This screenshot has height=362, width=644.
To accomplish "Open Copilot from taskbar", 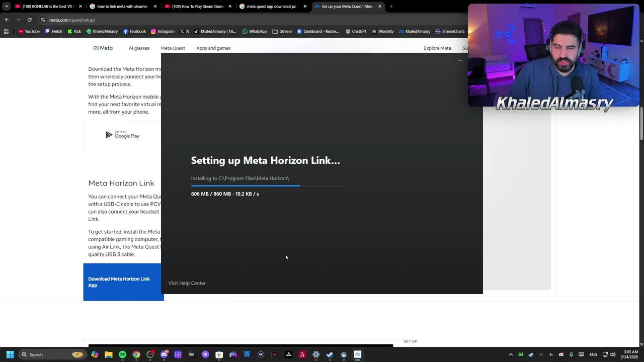I will (95, 354).
